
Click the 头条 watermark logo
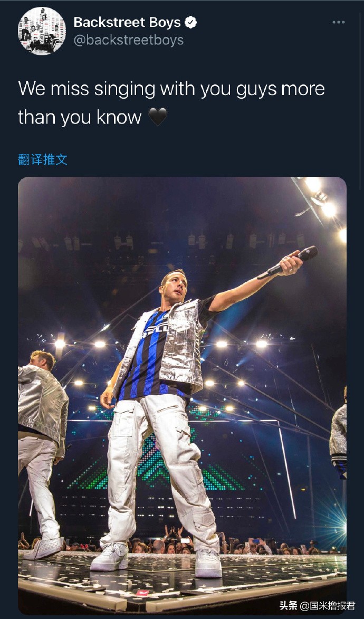pos(289,605)
